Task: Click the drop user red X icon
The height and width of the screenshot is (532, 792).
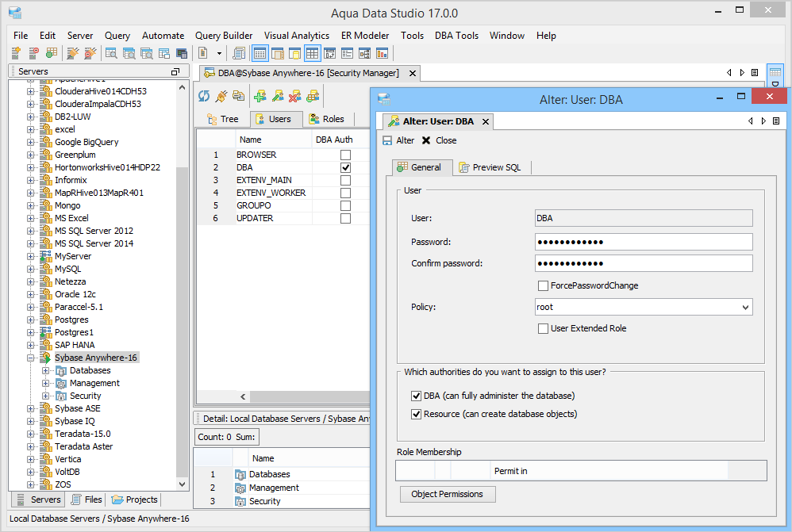Action: click(x=295, y=96)
